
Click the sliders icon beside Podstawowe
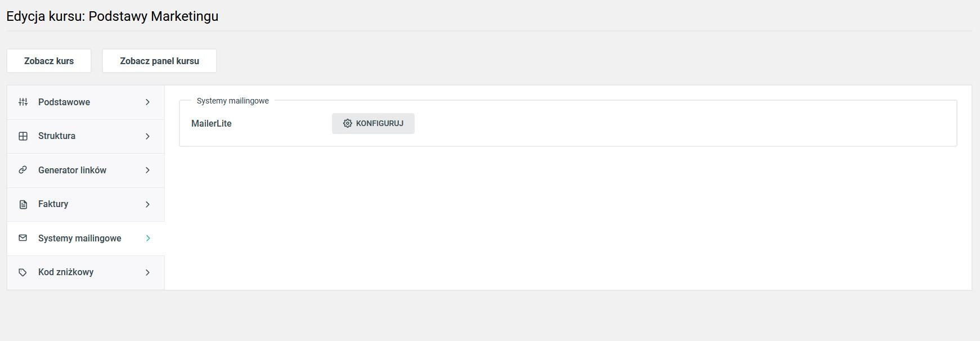23,102
